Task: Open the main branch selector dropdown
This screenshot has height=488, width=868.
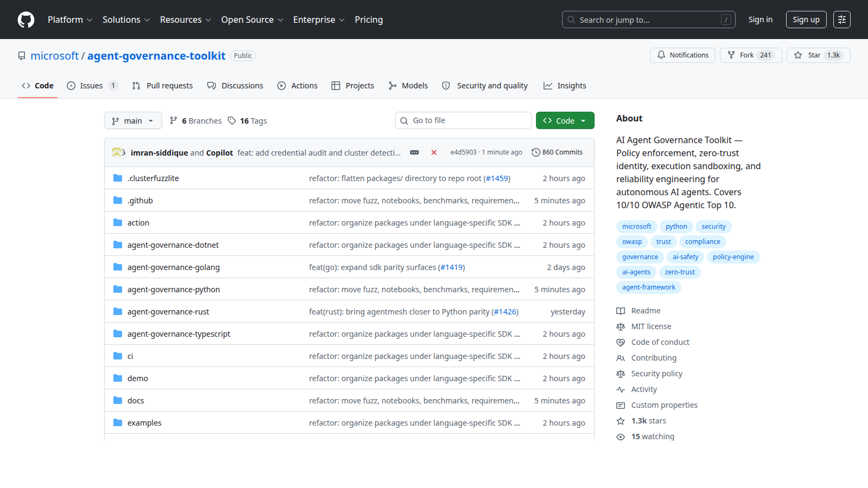Action: (133, 120)
